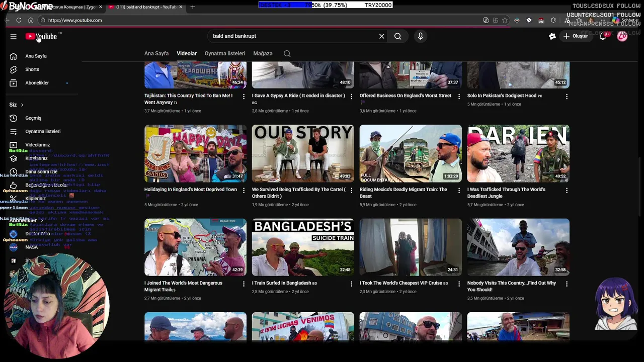Viewport: 644px width, 362px height.
Task: Open Shorts in the sidebar
Action: coord(32,69)
